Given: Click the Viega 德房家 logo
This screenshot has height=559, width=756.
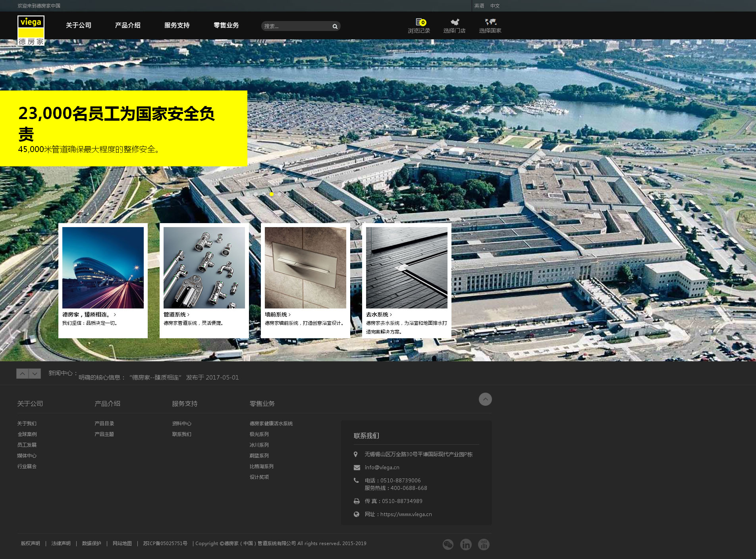Looking at the screenshot, I should click(31, 31).
